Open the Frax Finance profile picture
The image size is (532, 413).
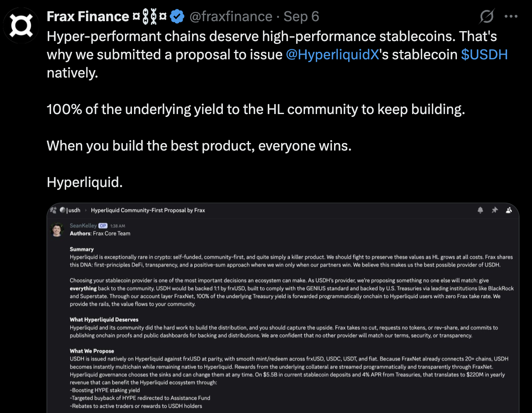tap(21, 25)
